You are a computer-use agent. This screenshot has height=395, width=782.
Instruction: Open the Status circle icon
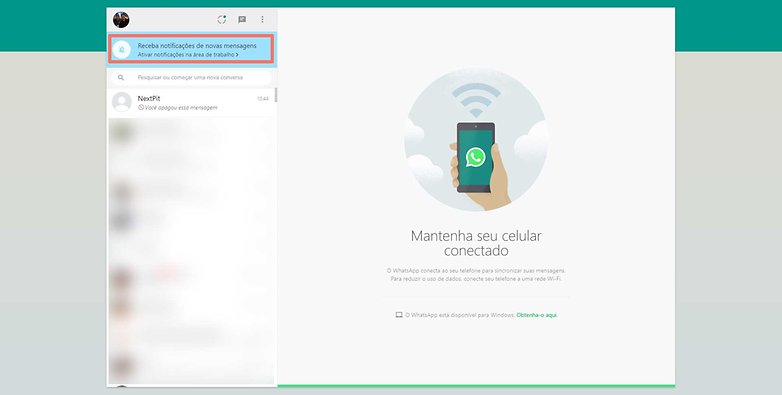coord(222,19)
